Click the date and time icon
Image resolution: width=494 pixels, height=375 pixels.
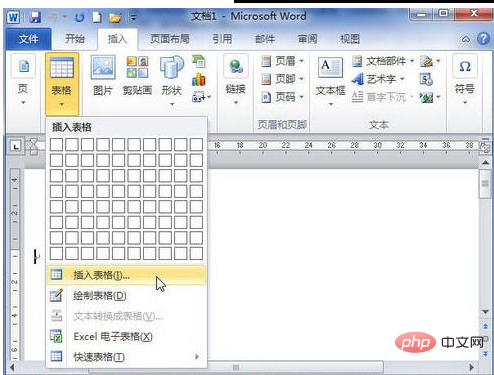click(x=426, y=79)
